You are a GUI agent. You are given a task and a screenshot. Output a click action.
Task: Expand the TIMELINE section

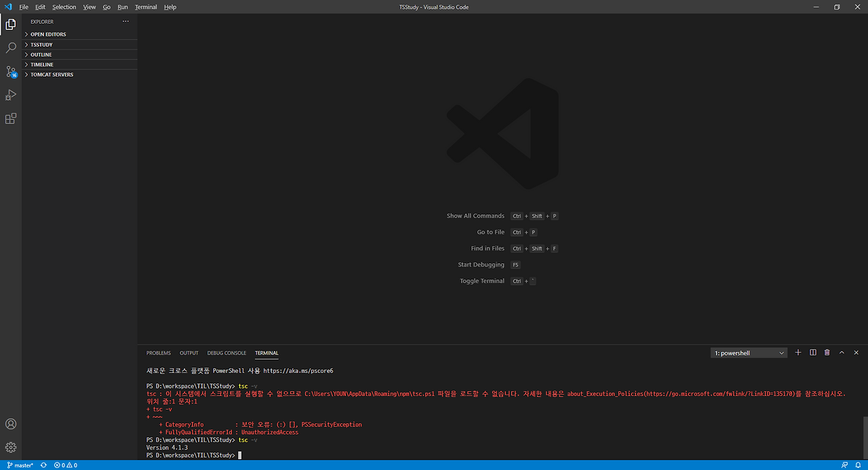42,64
